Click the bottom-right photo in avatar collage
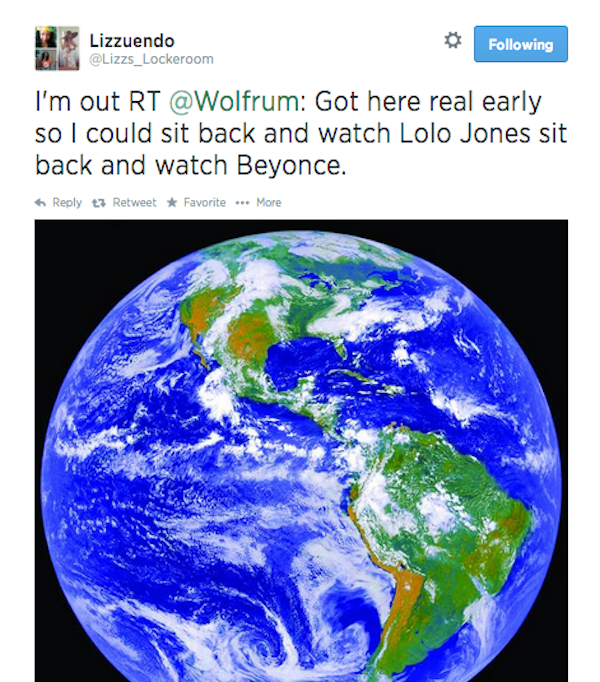 [x=67, y=60]
